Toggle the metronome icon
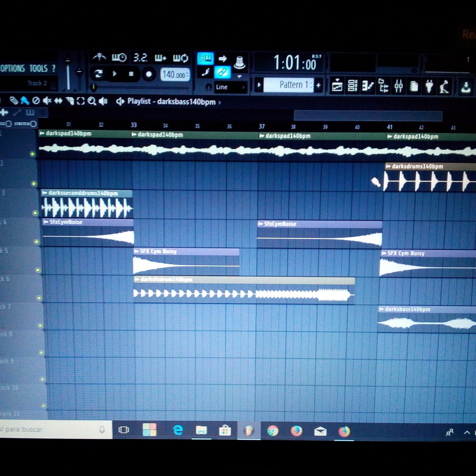Image resolution: width=476 pixels, height=476 pixels. pyautogui.click(x=99, y=58)
